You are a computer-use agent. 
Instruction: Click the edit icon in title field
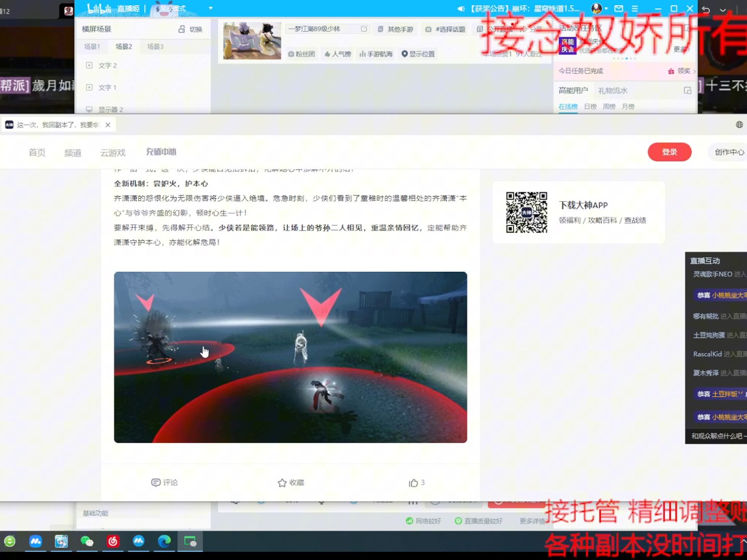coord(364,29)
